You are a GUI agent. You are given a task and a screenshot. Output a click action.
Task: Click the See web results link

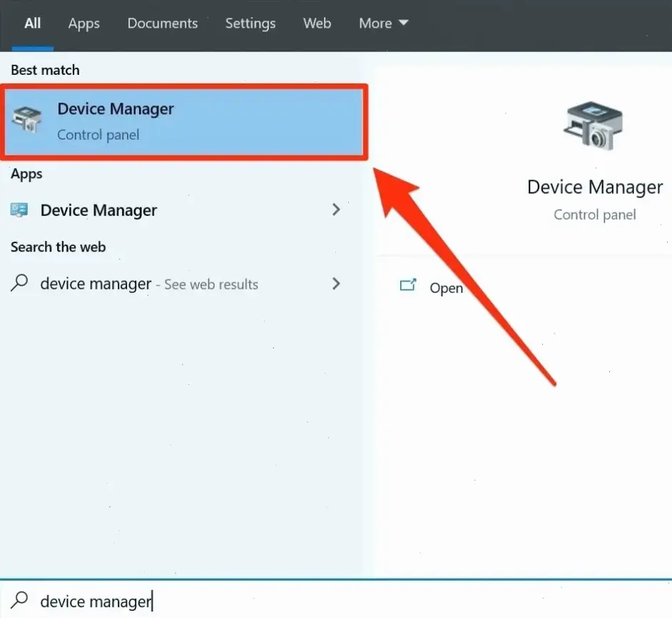(x=211, y=284)
